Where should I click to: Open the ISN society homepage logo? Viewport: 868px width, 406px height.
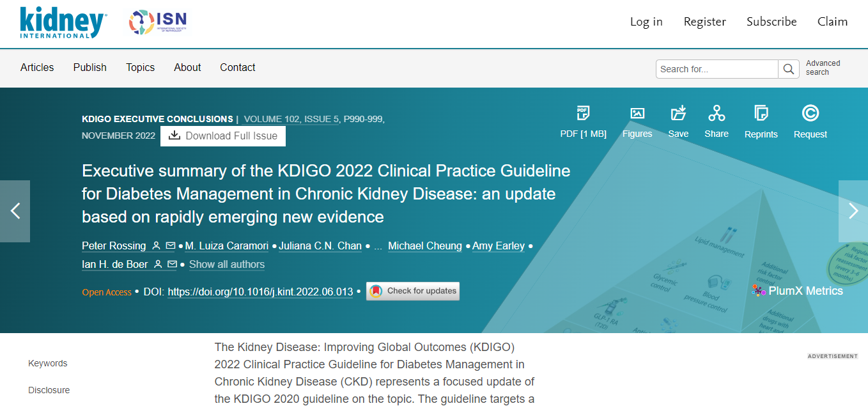pyautogui.click(x=157, y=22)
